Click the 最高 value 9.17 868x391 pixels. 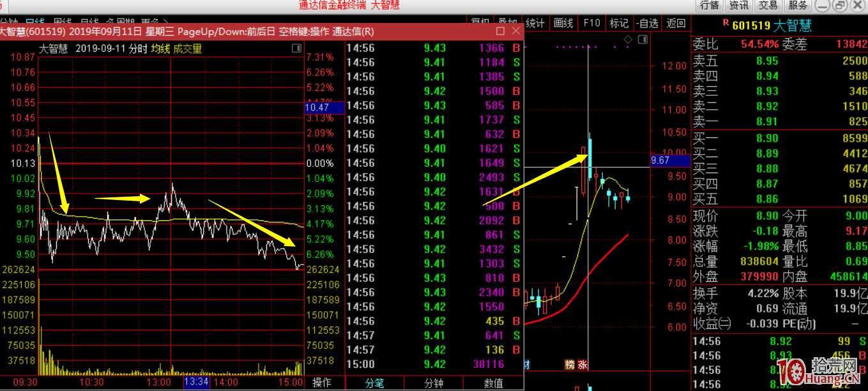pyautogui.click(x=856, y=231)
